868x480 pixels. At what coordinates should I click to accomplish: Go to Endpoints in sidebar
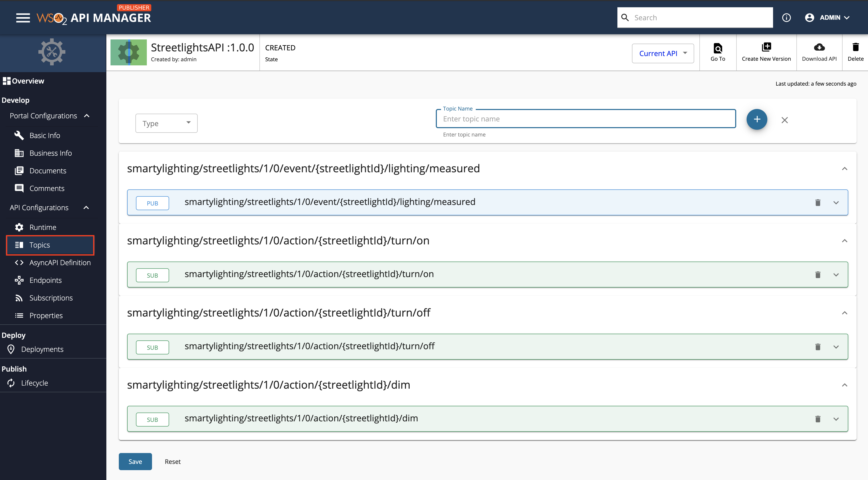tap(45, 280)
